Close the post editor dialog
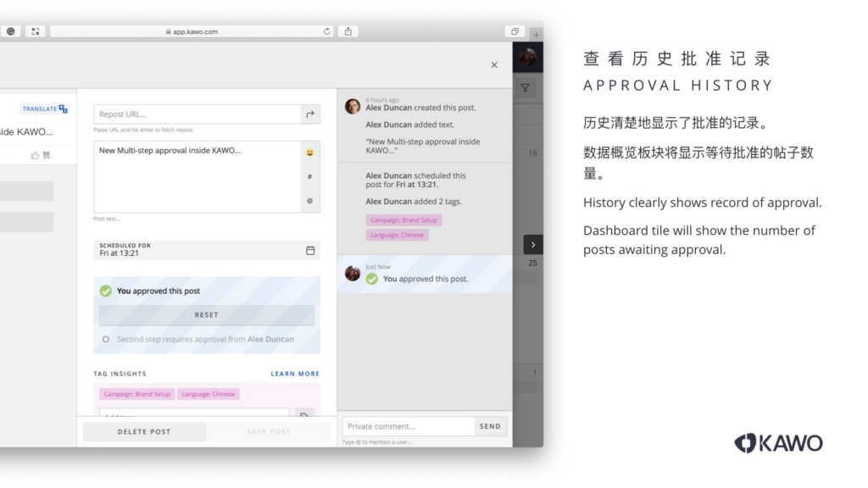The height and width of the screenshot is (488, 868). tap(494, 64)
